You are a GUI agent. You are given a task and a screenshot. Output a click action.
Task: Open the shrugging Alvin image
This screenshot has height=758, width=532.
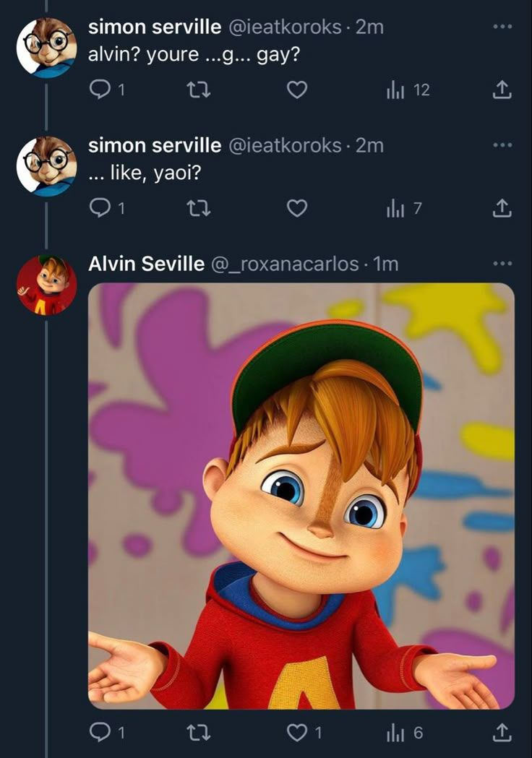tap(301, 496)
